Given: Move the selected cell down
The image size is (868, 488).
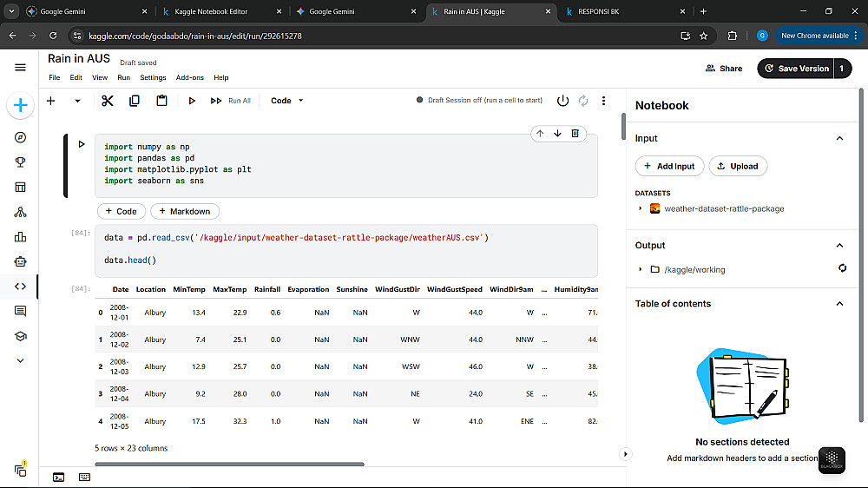Looking at the screenshot, I should point(557,134).
